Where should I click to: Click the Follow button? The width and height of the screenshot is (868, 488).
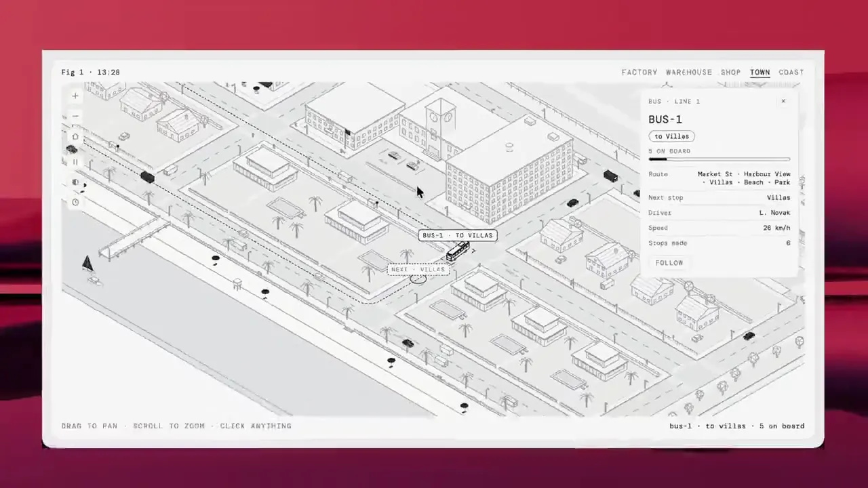669,263
